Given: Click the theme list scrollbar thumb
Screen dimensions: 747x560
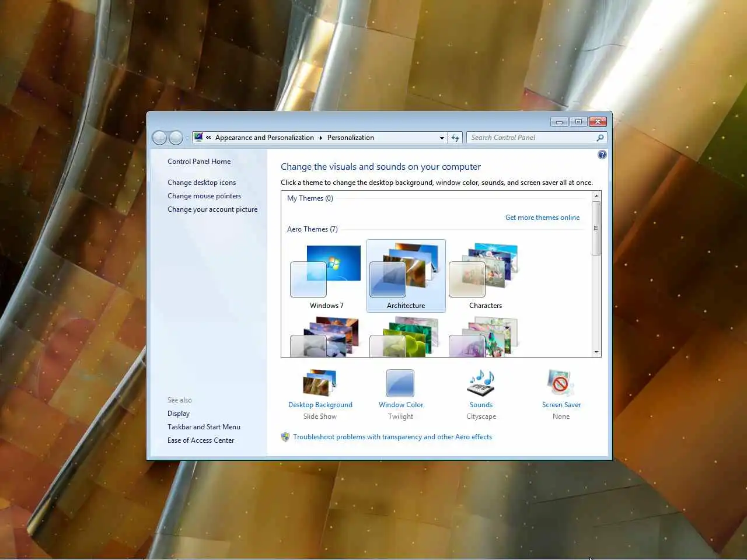Looking at the screenshot, I should pyautogui.click(x=596, y=228).
